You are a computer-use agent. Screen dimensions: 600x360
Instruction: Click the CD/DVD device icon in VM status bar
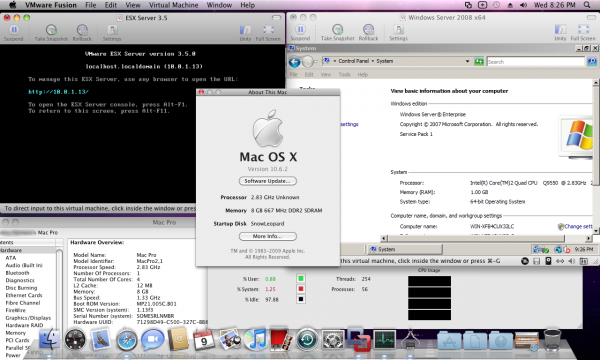(525, 261)
